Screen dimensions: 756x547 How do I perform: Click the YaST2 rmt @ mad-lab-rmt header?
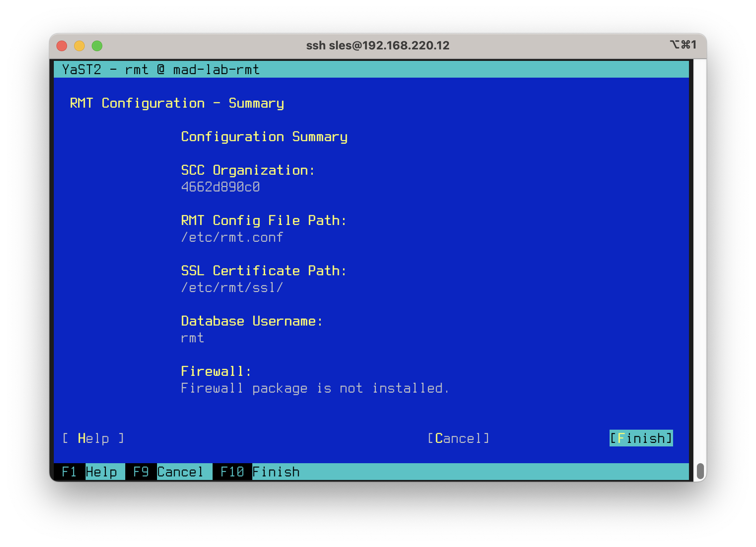click(161, 70)
